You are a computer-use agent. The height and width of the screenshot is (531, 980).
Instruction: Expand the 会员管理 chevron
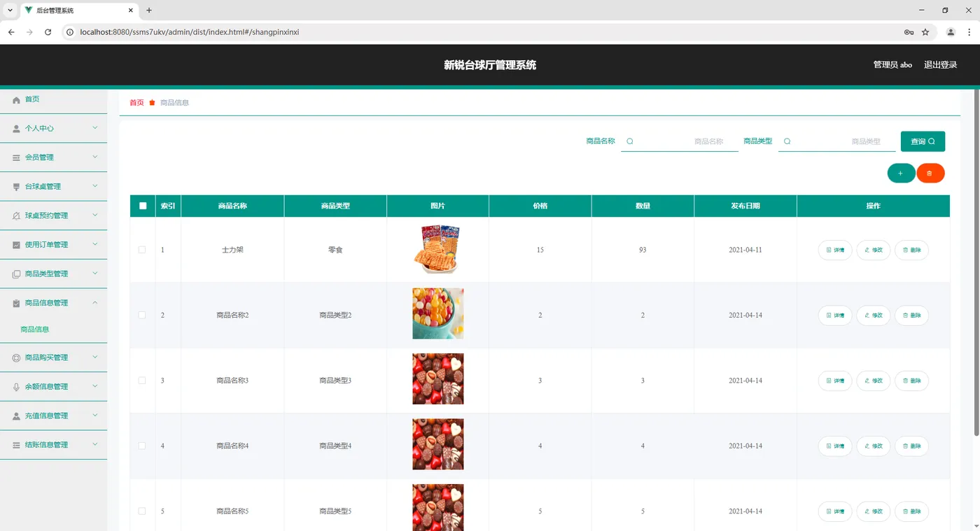coord(95,157)
